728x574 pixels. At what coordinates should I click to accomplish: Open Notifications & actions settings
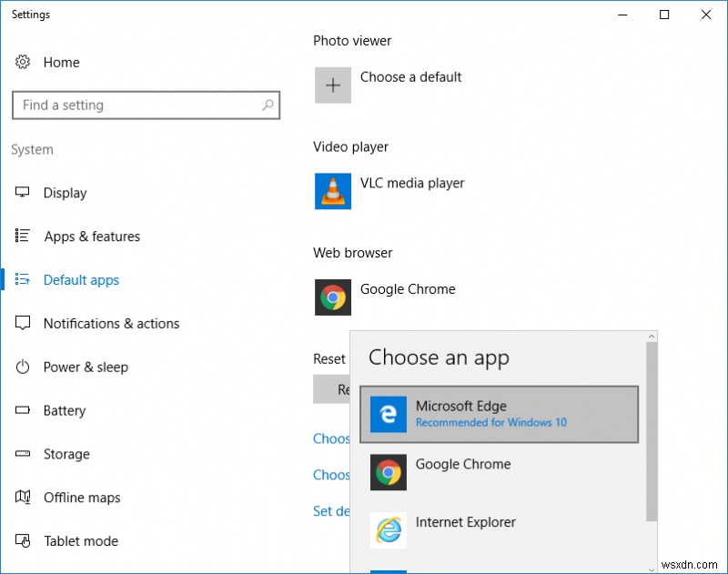(x=22, y=324)
